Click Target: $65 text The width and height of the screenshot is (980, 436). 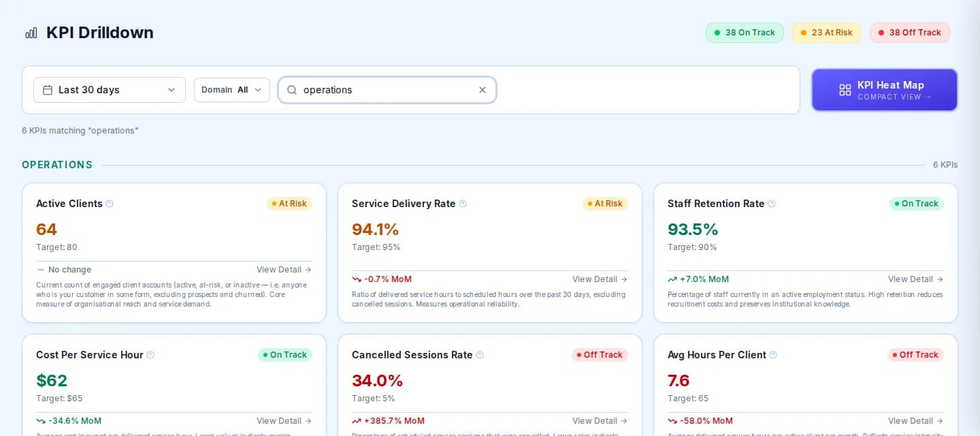(59, 399)
